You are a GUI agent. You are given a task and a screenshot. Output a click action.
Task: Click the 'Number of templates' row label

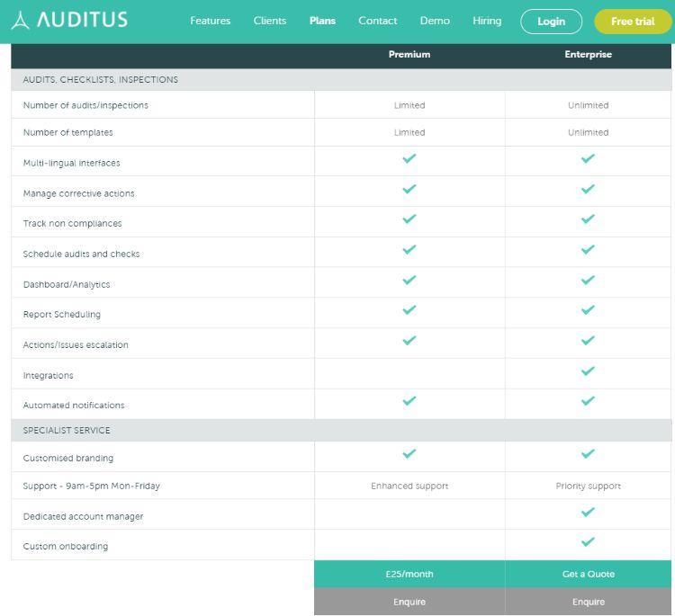68,132
